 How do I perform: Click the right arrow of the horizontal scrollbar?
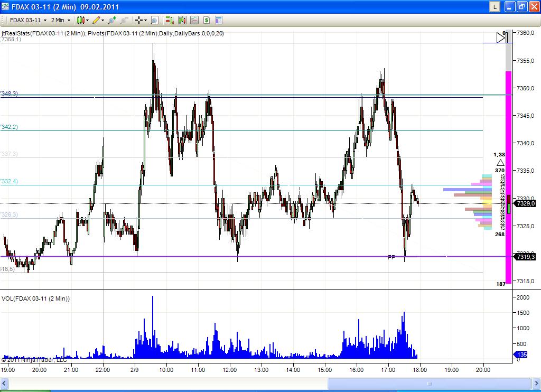pos(535,384)
